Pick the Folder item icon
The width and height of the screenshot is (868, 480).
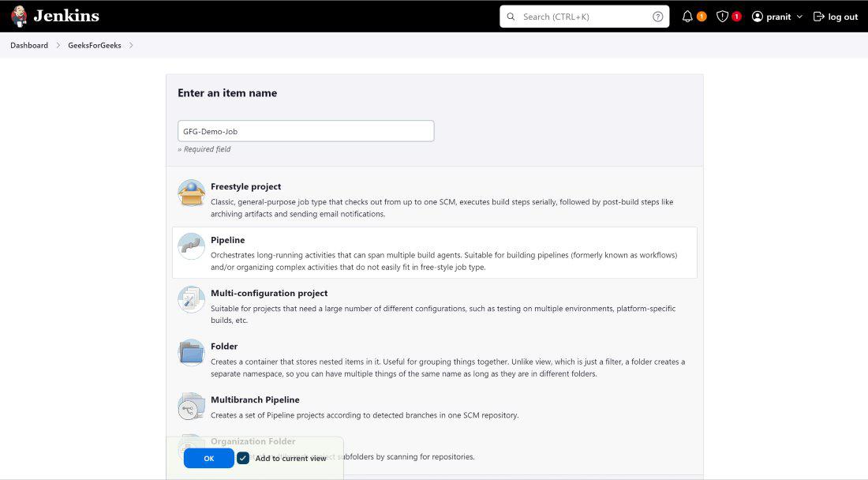click(191, 352)
